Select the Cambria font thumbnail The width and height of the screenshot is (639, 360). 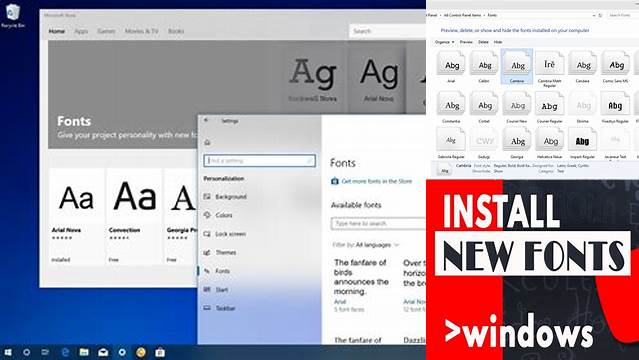click(517, 66)
